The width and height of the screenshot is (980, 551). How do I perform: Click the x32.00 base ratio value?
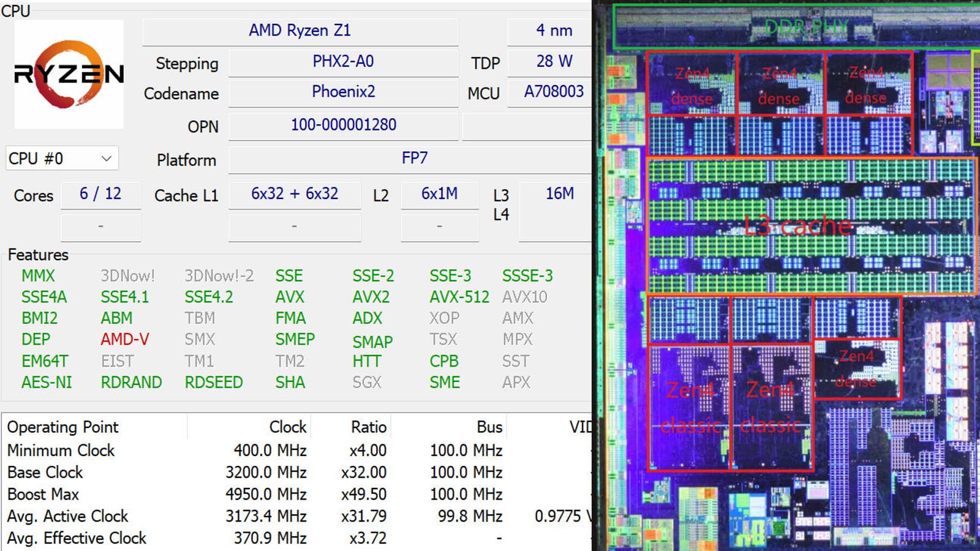364,473
